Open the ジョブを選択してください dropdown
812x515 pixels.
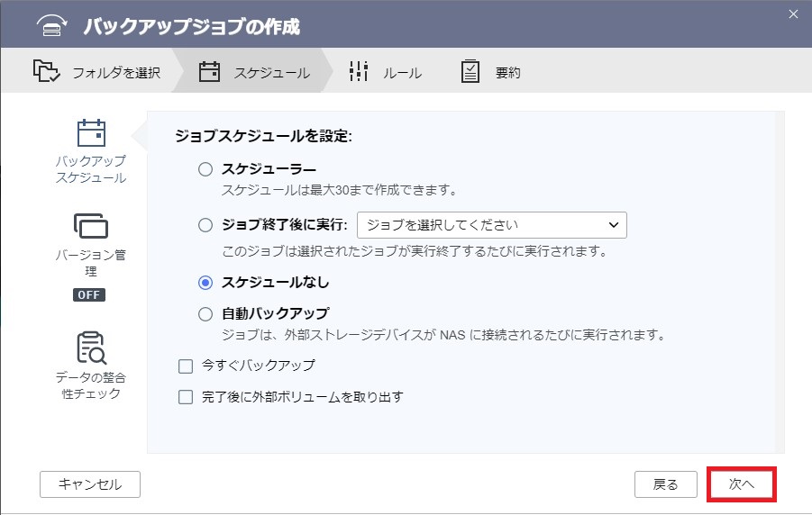pos(492,225)
